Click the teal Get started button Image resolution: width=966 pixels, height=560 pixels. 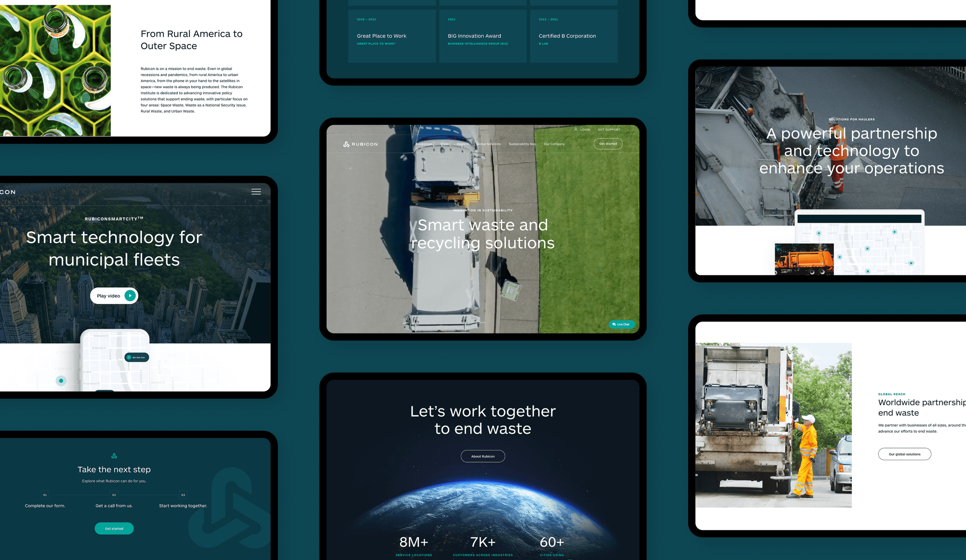[114, 528]
